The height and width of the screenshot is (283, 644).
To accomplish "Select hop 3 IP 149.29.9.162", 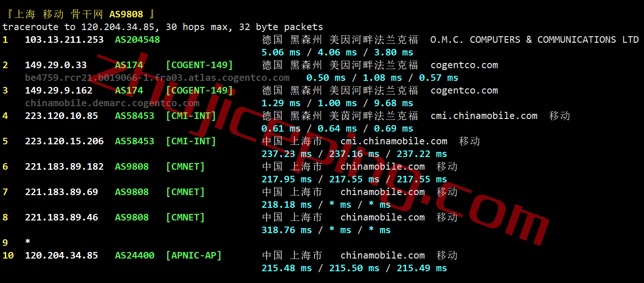I will [59, 90].
